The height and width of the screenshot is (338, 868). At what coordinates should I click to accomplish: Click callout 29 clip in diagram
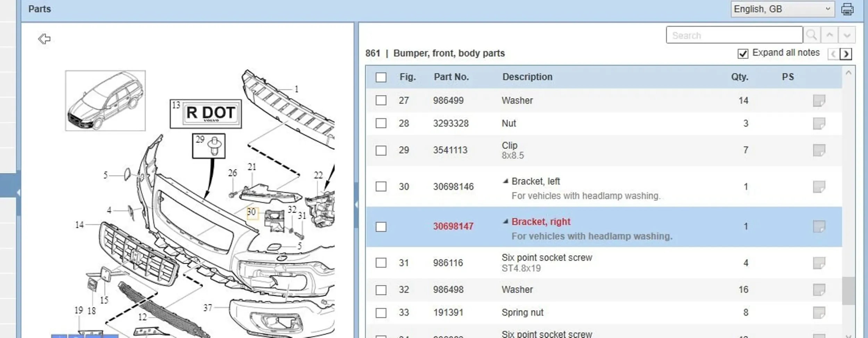coord(209,146)
